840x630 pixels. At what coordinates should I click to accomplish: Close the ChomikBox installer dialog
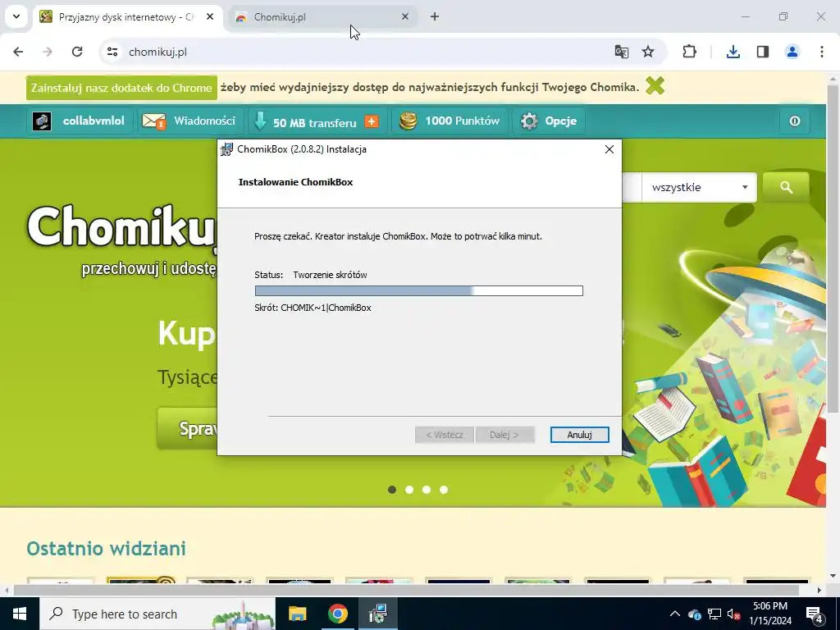(609, 149)
